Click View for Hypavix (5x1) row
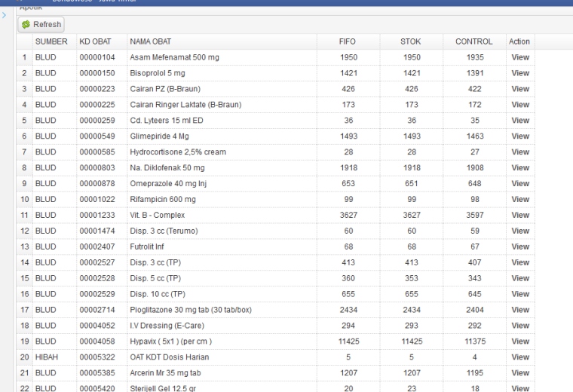Image resolution: width=573 pixels, height=392 pixels. tap(520, 341)
